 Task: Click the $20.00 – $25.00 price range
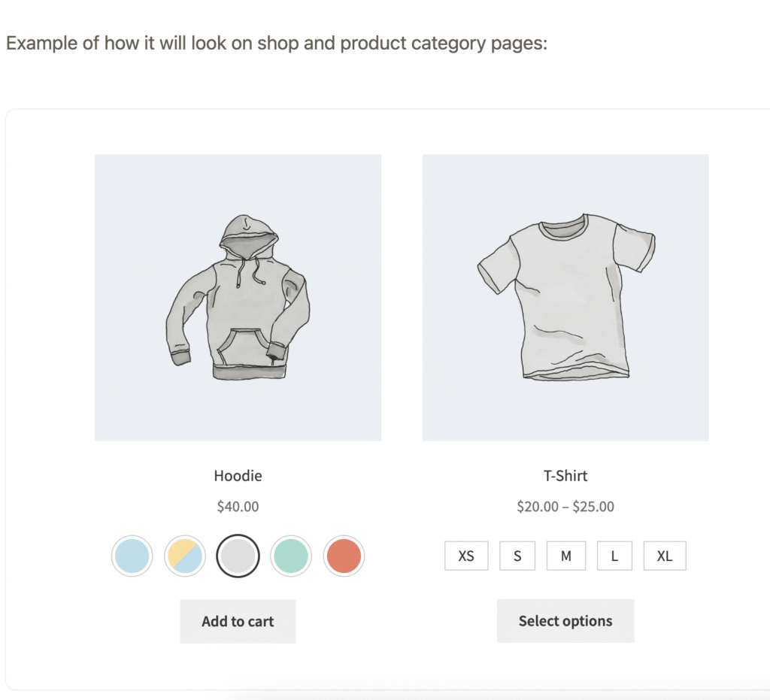(565, 507)
